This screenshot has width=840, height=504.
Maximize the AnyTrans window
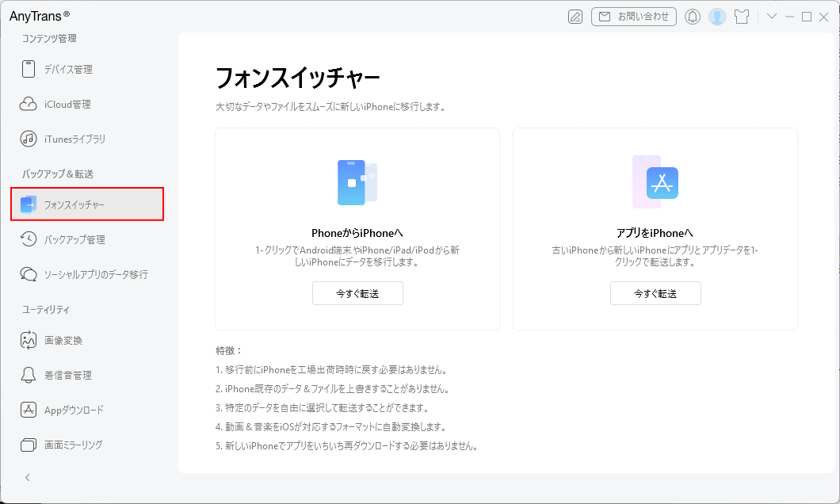(806, 17)
